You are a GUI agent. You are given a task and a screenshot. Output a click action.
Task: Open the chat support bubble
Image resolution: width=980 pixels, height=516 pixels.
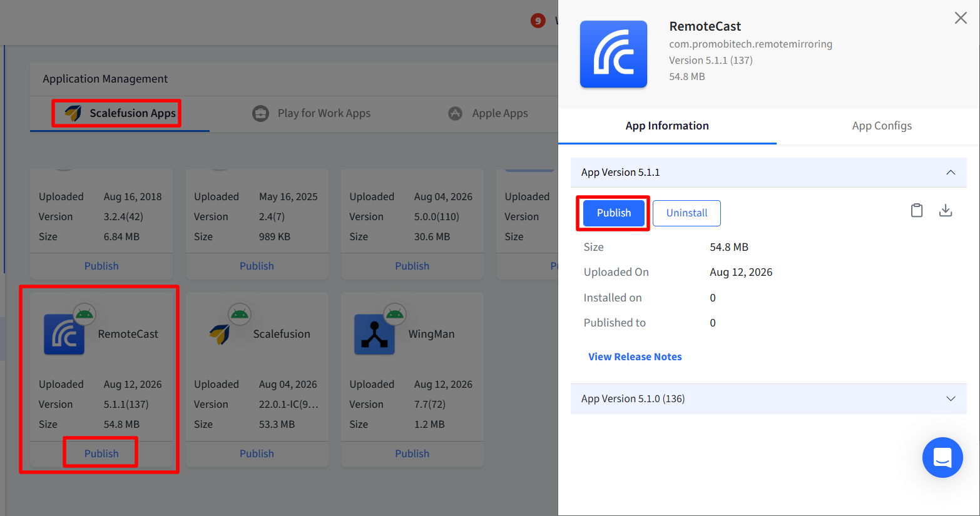[942, 457]
